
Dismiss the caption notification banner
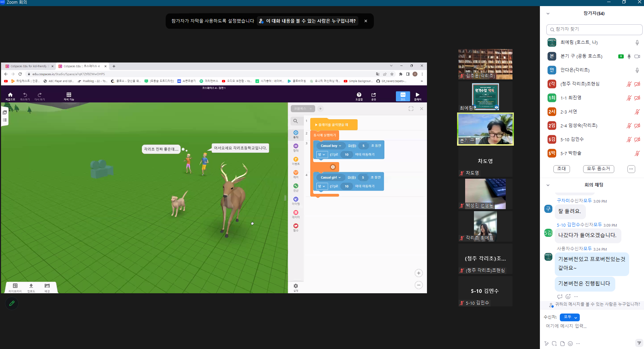tap(366, 21)
